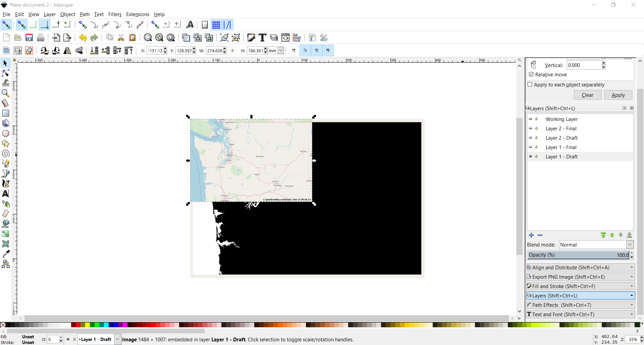Viewport: 644px width, 345px height.
Task: Pick the yellow swatch in palette
Action: pos(88,325)
